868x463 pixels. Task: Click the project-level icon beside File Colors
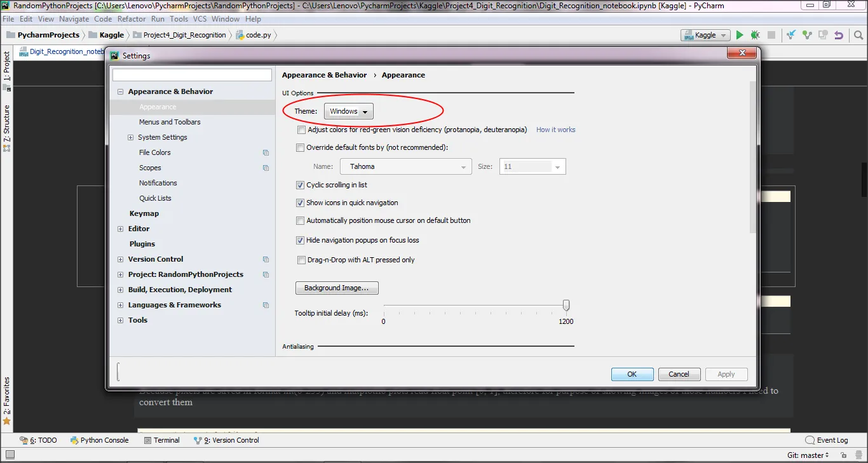[266, 152]
